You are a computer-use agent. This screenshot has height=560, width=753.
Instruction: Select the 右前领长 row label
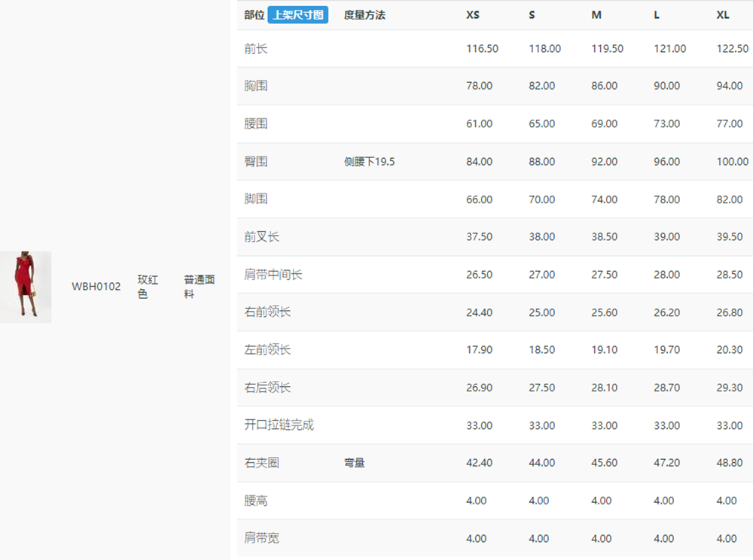[x=267, y=312]
